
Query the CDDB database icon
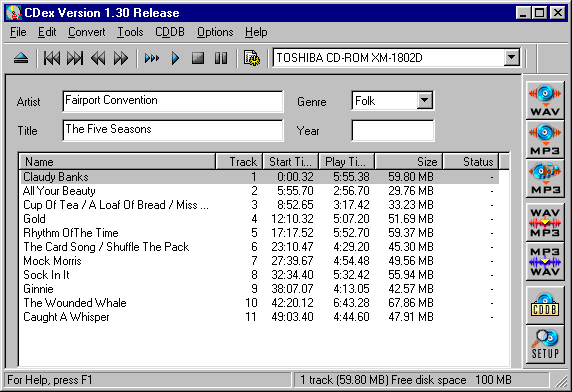click(545, 305)
